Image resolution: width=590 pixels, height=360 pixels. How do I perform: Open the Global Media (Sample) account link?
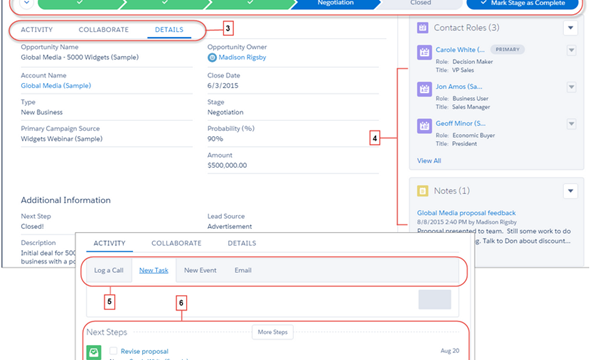pyautogui.click(x=56, y=86)
